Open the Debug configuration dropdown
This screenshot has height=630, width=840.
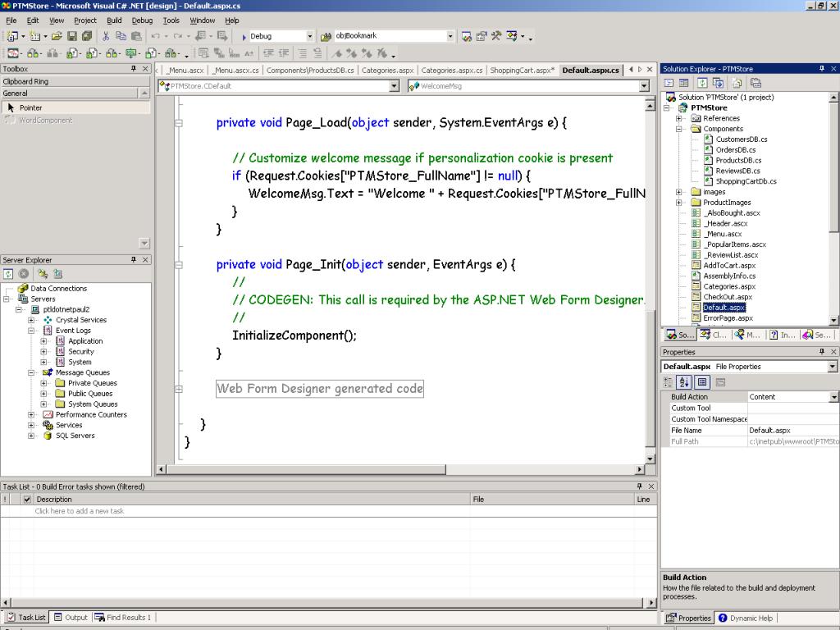coord(309,36)
